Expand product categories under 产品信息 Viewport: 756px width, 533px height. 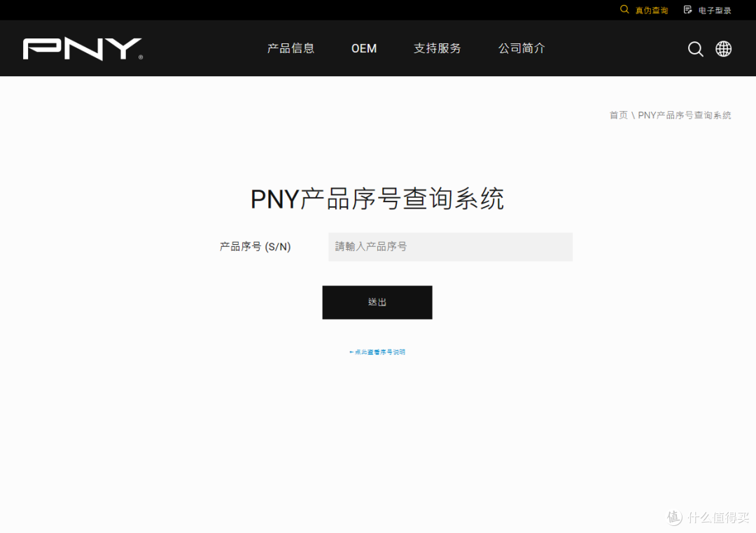[x=290, y=48]
